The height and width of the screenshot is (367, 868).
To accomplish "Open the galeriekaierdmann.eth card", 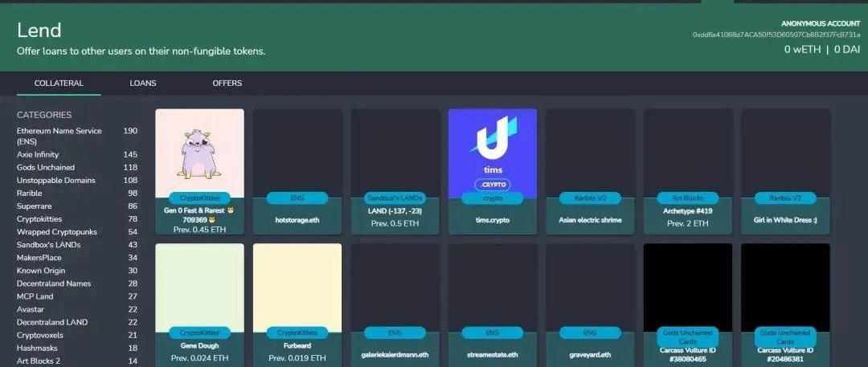I will point(395,305).
